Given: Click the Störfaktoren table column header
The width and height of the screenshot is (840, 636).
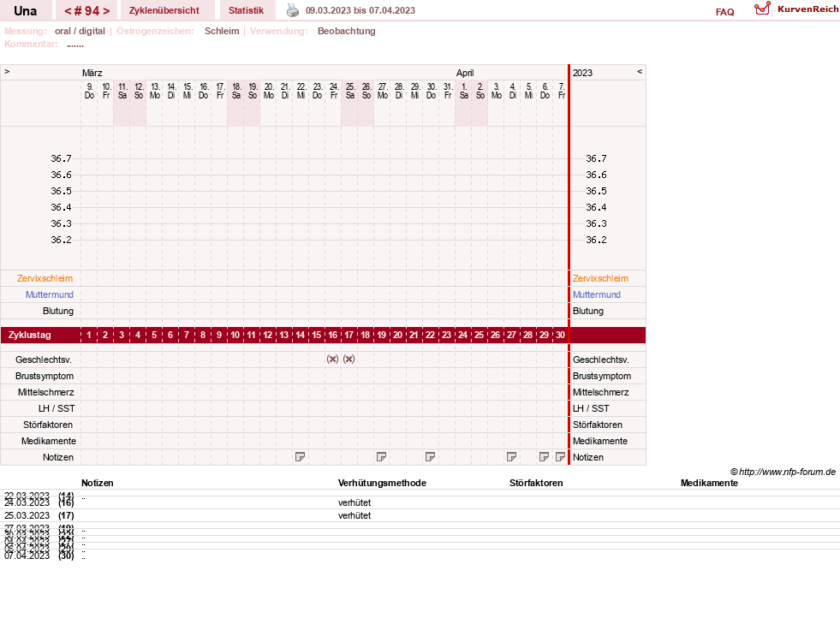Looking at the screenshot, I should pos(536,483).
